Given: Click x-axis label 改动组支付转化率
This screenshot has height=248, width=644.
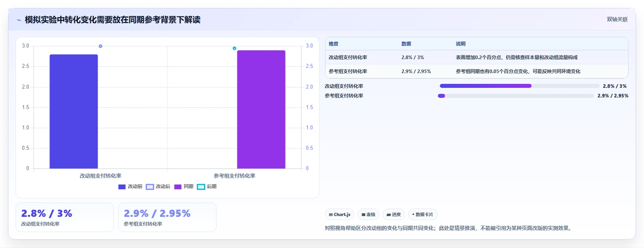Looking at the screenshot, I should click(100, 176).
